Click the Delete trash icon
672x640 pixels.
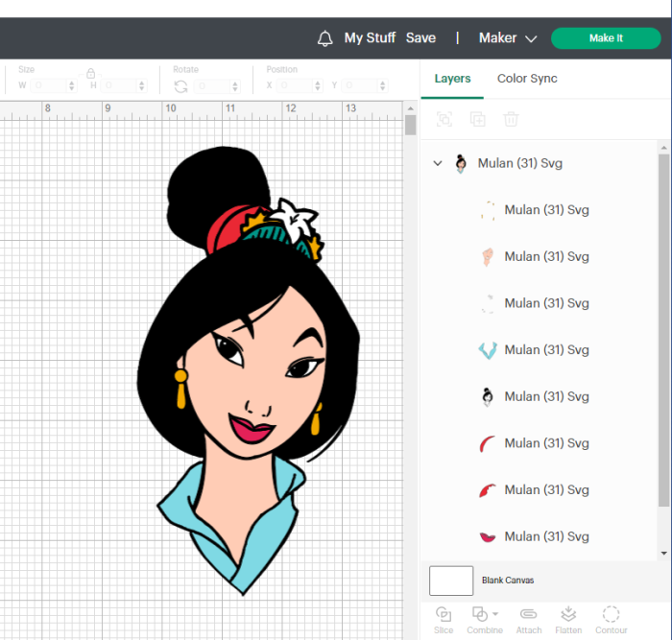[x=511, y=119]
